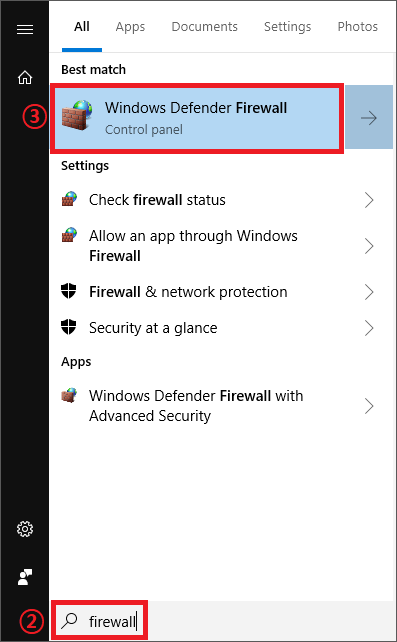Select the Settings filter tab

point(287,27)
